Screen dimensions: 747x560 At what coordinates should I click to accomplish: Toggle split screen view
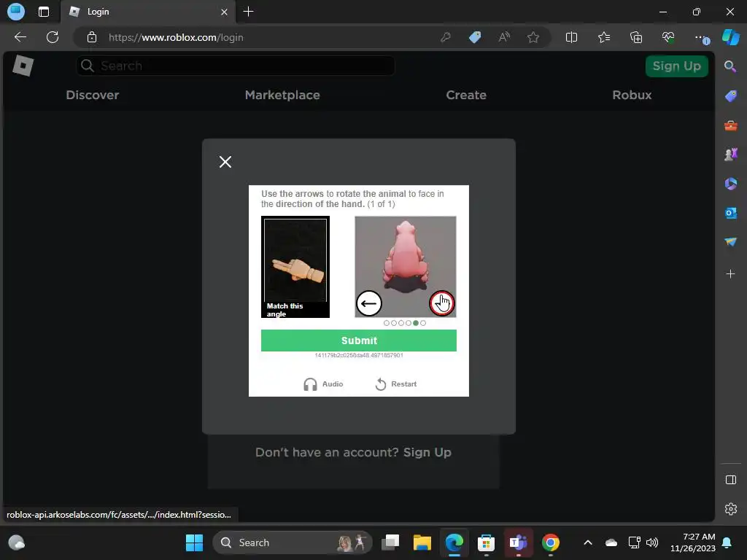(571, 37)
